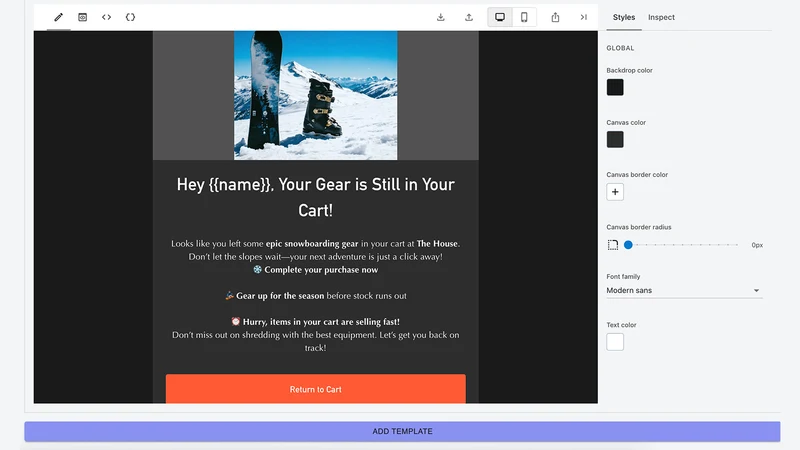This screenshot has width=800, height=450.
Task: Click the Return to Cart button
Action: click(x=315, y=389)
